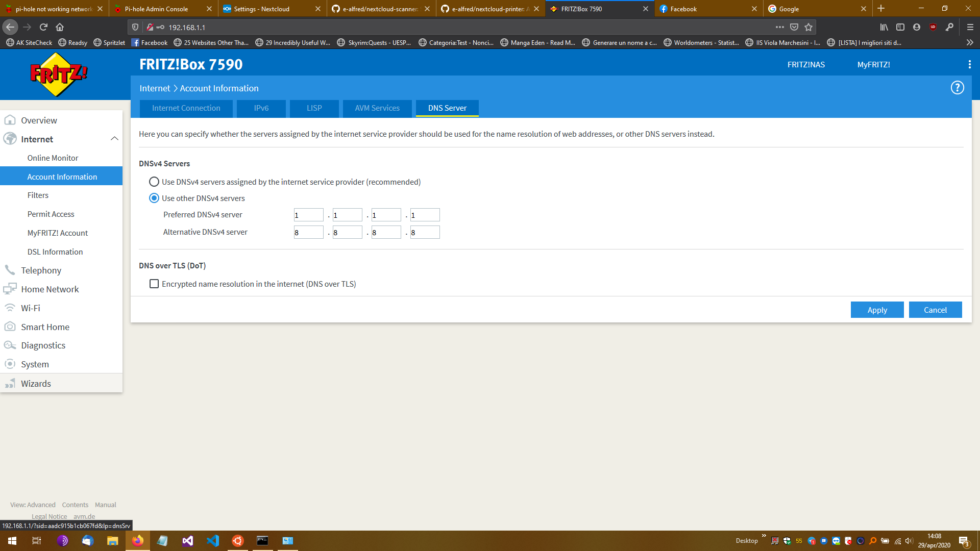Reload the current page
The height and width of the screenshot is (551, 980).
point(43,27)
